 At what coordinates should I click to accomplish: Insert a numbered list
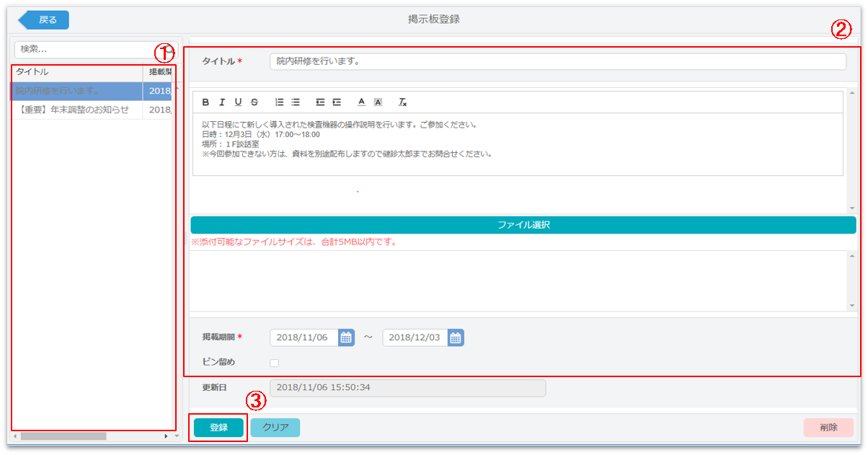[x=280, y=102]
